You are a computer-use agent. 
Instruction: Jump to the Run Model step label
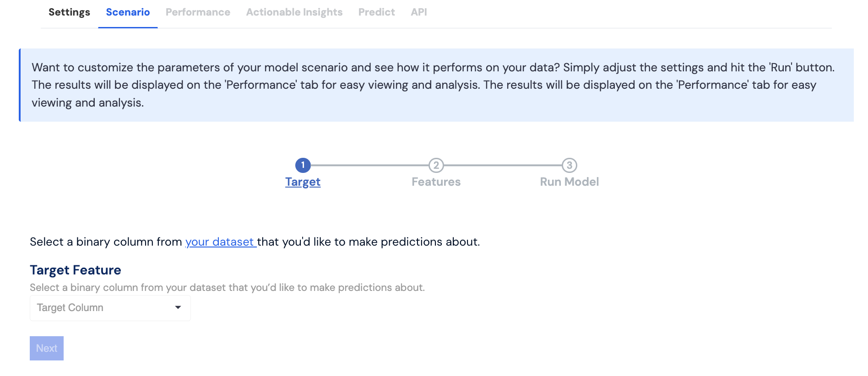569,182
